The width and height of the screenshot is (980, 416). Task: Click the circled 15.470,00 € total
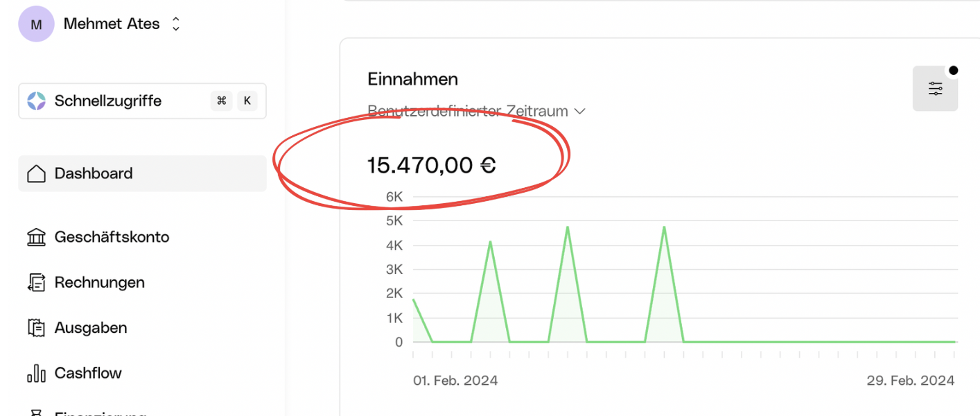pos(430,165)
